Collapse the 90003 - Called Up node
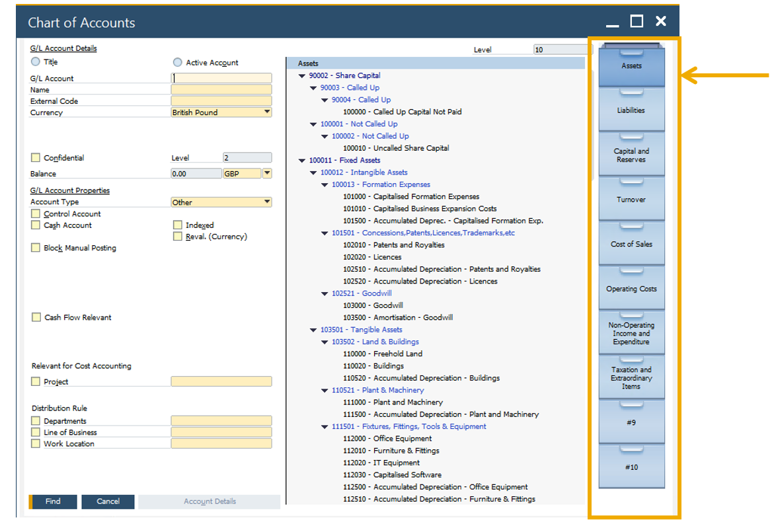774x532 pixels. pyautogui.click(x=313, y=88)
